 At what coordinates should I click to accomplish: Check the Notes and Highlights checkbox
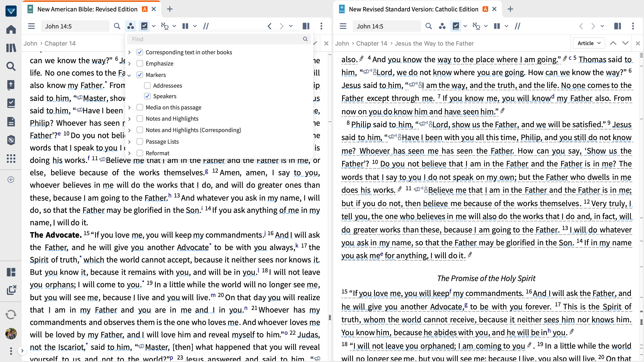click(x=140, y=119)
